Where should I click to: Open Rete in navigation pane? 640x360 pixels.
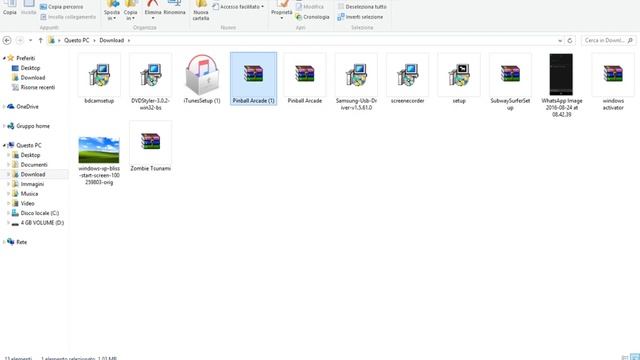tap(21, 242)
